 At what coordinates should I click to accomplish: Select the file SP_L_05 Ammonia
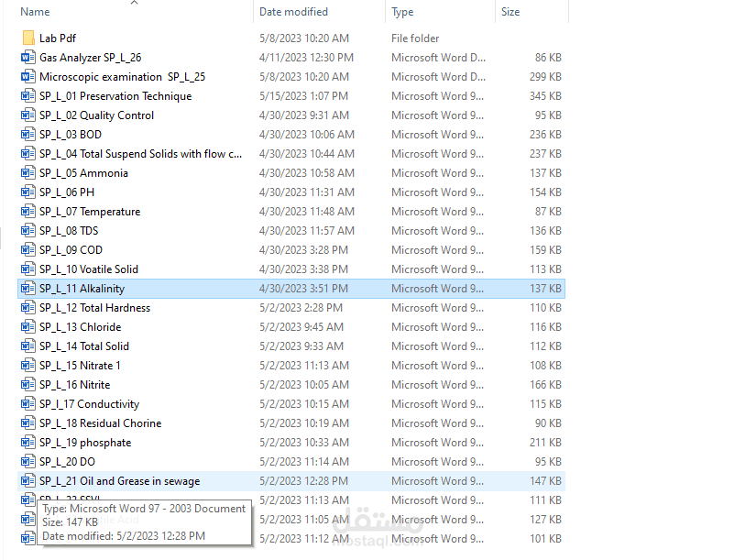pyautogui.click(x=83, y=173)
